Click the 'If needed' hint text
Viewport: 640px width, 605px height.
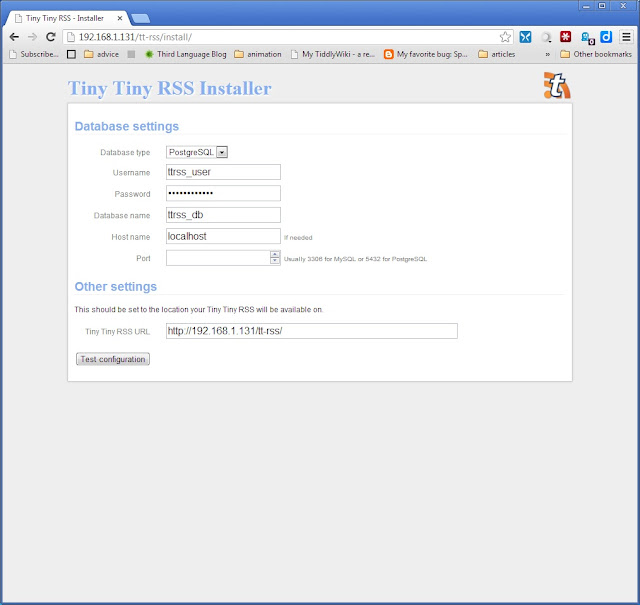click(298, 238)
